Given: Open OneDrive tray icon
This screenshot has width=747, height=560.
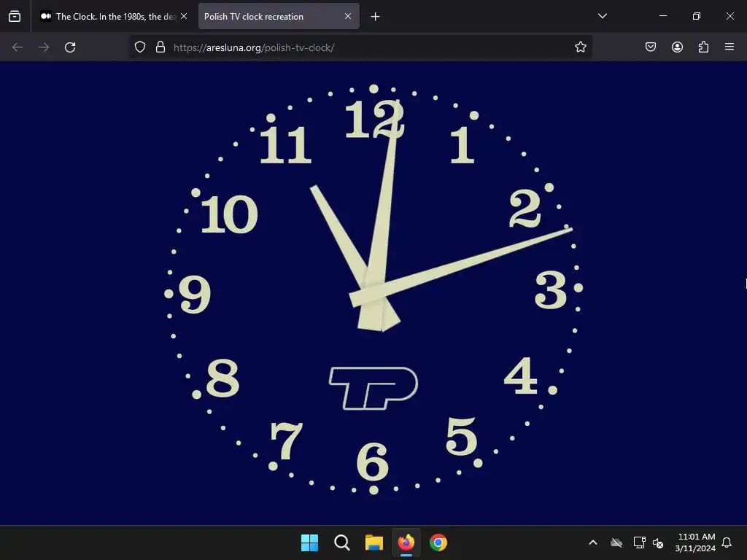Looking at the screenshot, I should point(616,542).
